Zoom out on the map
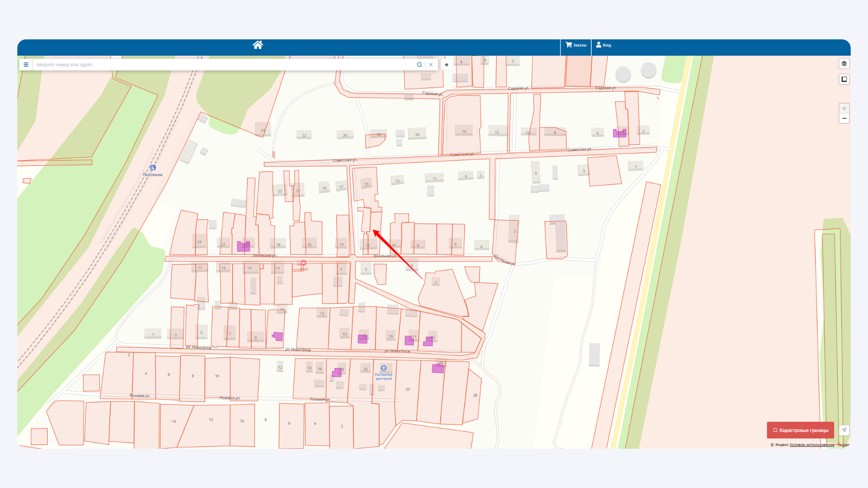The width and height of the screenshot is (868, 488). 844,118
